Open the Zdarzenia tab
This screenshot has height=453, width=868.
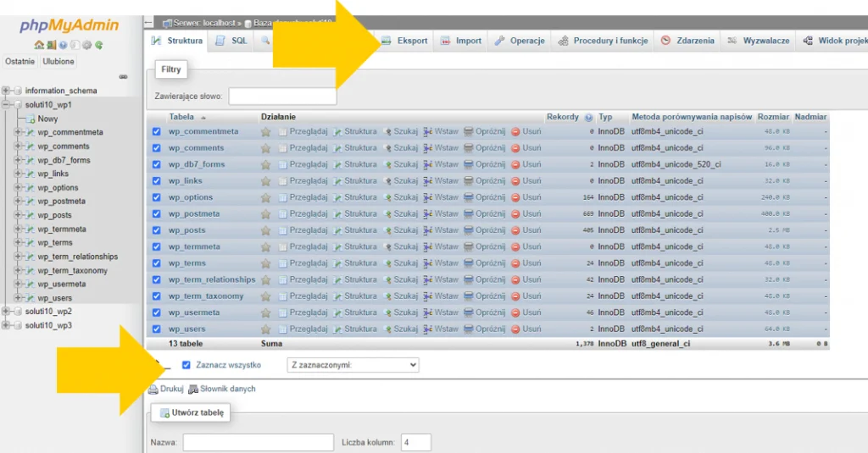687,41
